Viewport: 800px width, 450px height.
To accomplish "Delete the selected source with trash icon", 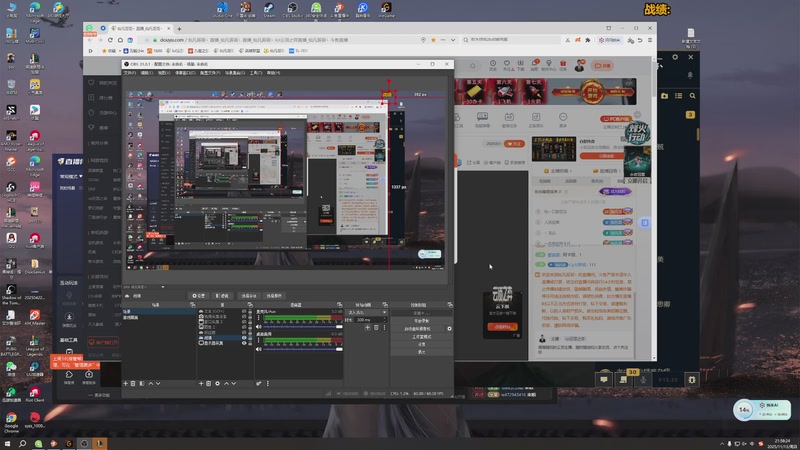I will 208,383.
